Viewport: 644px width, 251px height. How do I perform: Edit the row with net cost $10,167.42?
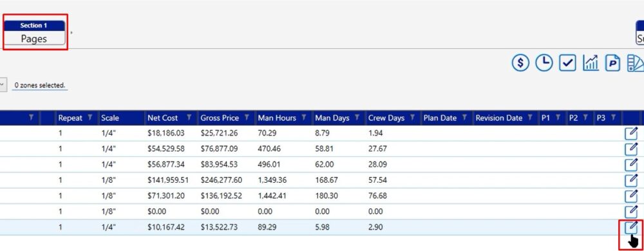click(x=631, y=227)
